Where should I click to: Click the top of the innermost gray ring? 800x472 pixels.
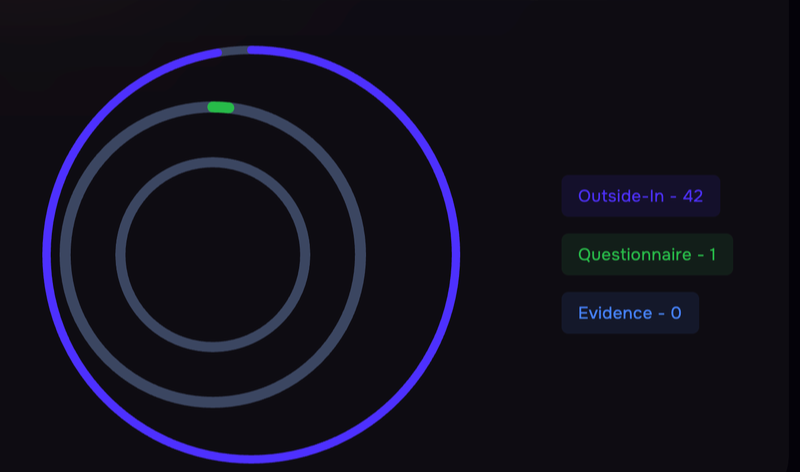click(x=213, y=162)
